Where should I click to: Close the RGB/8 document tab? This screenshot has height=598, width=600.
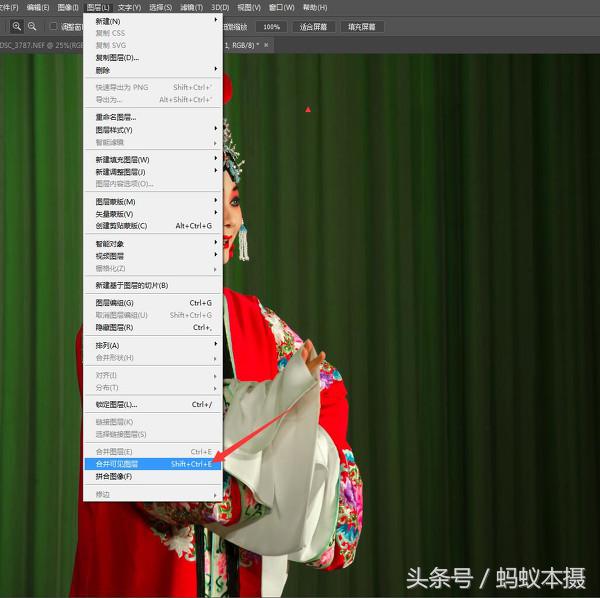tap(266, 45)
